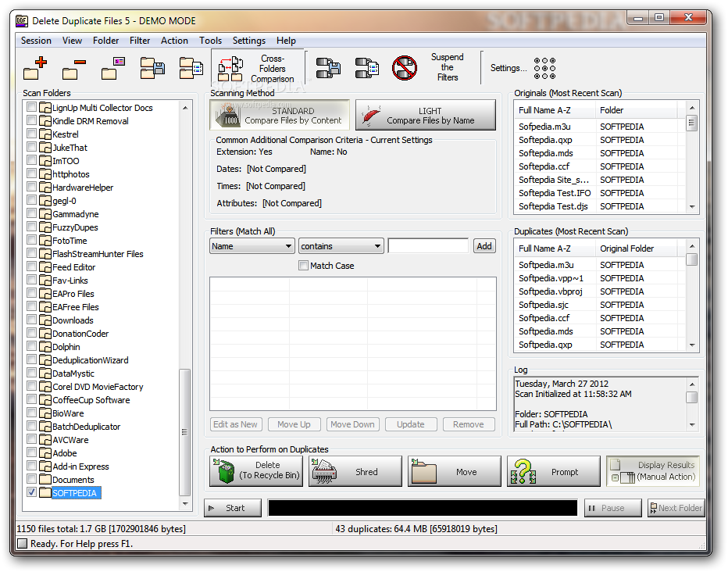Check the BatchDeduplicator checkbox

point(31,426)
